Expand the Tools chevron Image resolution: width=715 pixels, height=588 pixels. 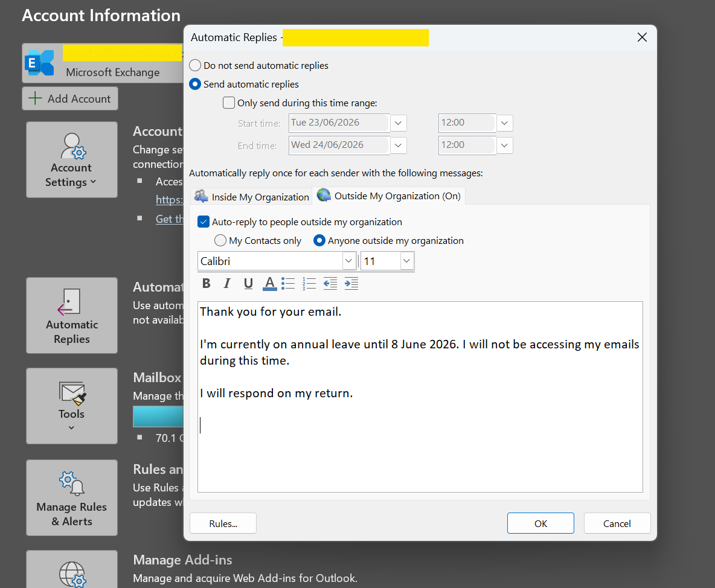pos(71,427)
